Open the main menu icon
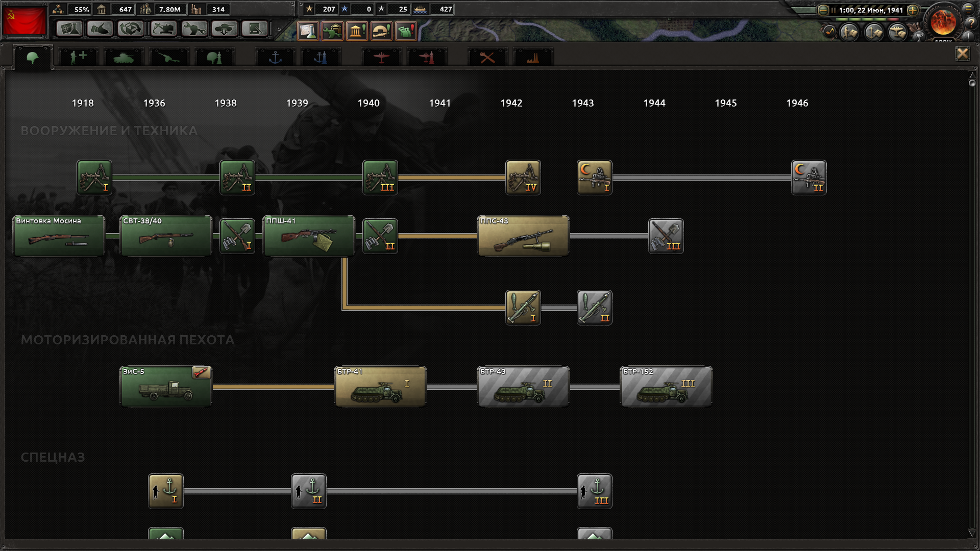 click(x=968, y=9)
